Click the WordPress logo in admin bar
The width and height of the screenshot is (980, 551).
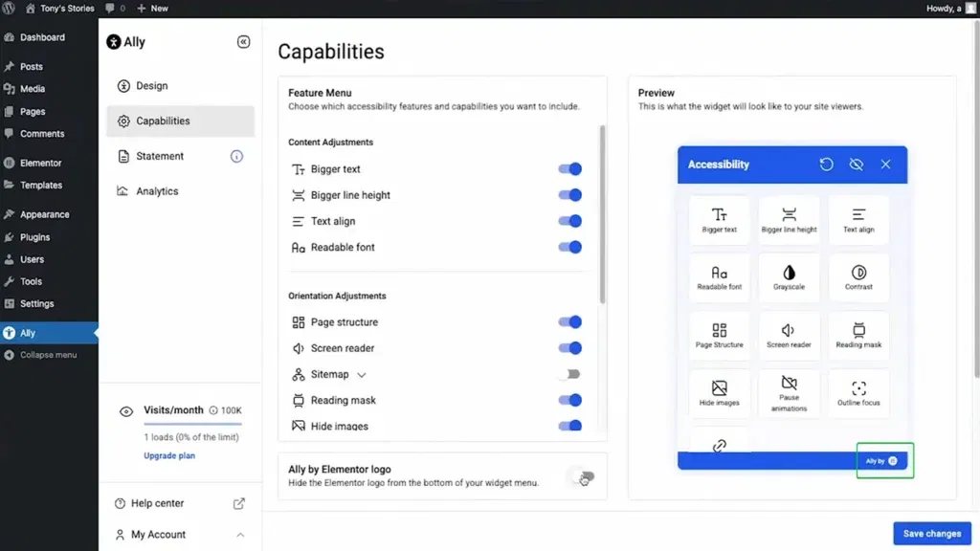(10, 8)
